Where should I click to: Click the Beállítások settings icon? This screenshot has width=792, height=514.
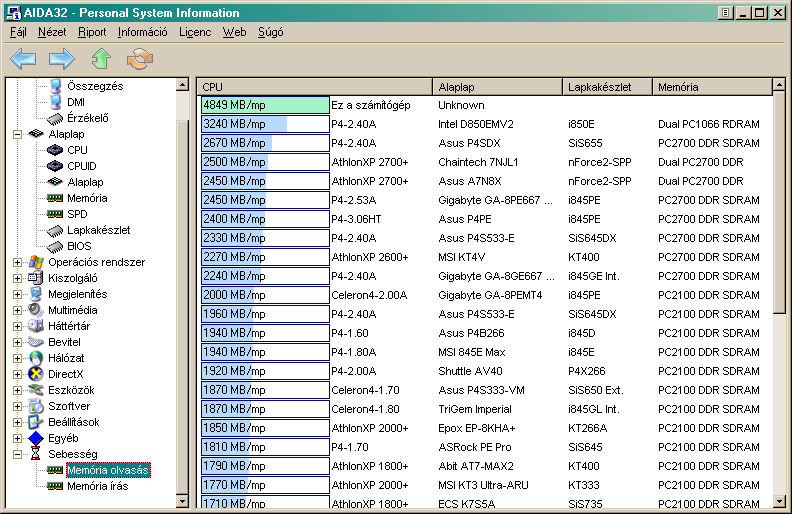(x=36, y=422)
